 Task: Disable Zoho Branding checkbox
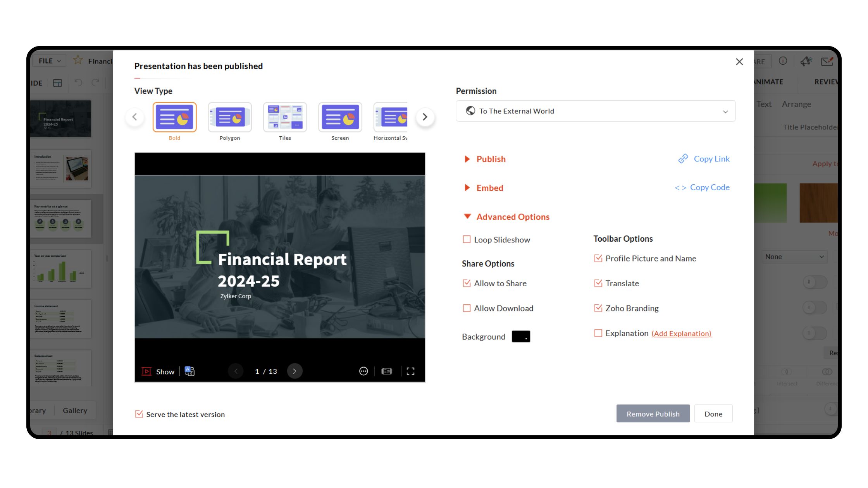click(x=598, y=308)
